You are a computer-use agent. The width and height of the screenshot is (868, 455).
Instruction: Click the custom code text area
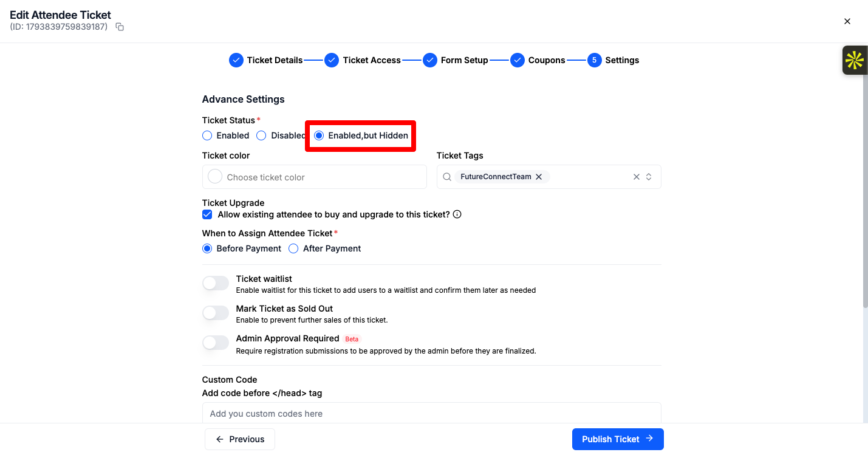(431, 413)
